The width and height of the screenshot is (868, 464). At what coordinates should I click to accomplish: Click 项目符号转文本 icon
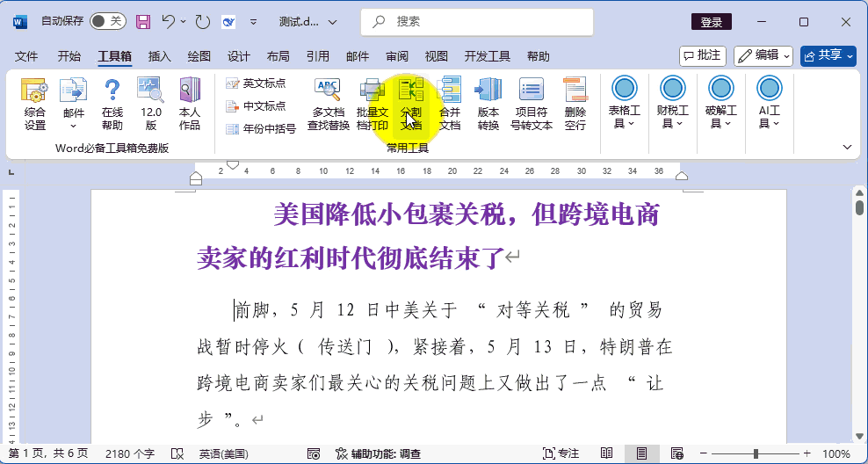[x=532, y=104]
